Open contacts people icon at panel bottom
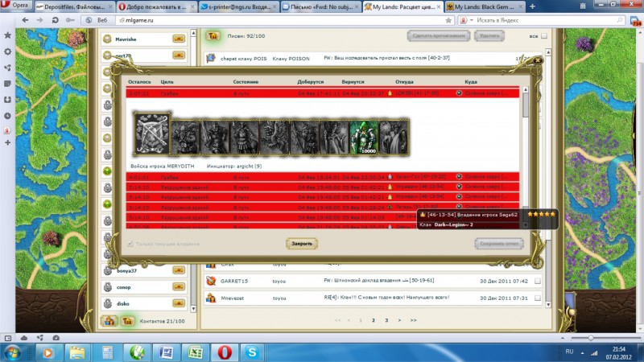644x362 pixels. pyautogui.click(x=109, y=321)
